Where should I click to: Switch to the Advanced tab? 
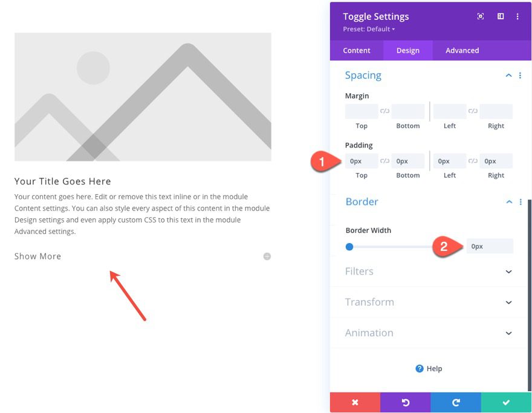click(x=462, y=50)
